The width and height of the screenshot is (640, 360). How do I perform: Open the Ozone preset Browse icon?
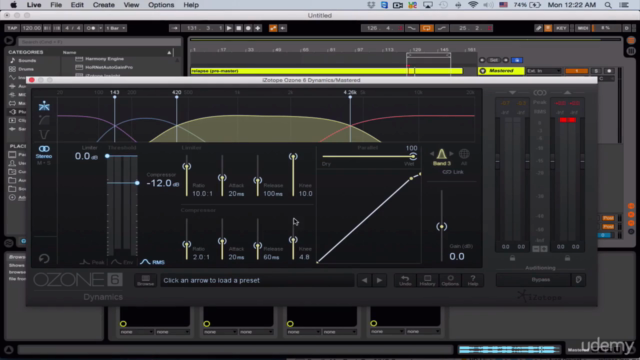(x=145, y=280)
